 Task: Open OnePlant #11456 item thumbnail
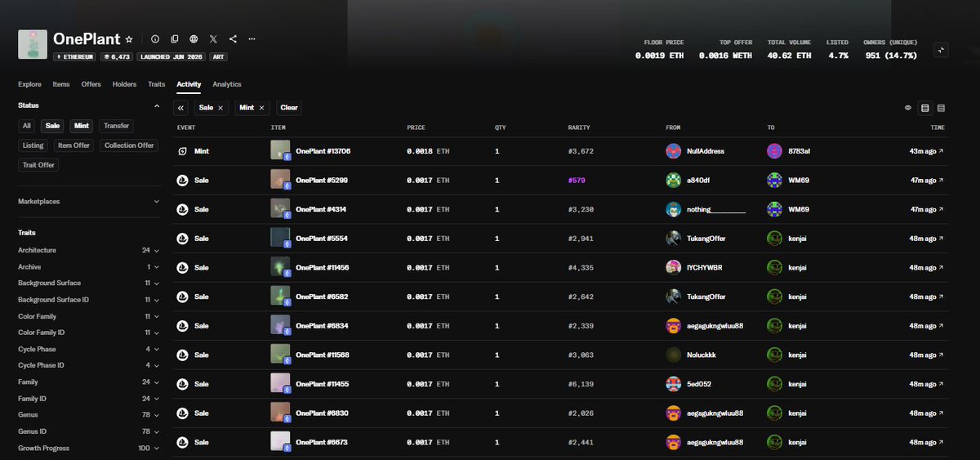click(280, 267)
